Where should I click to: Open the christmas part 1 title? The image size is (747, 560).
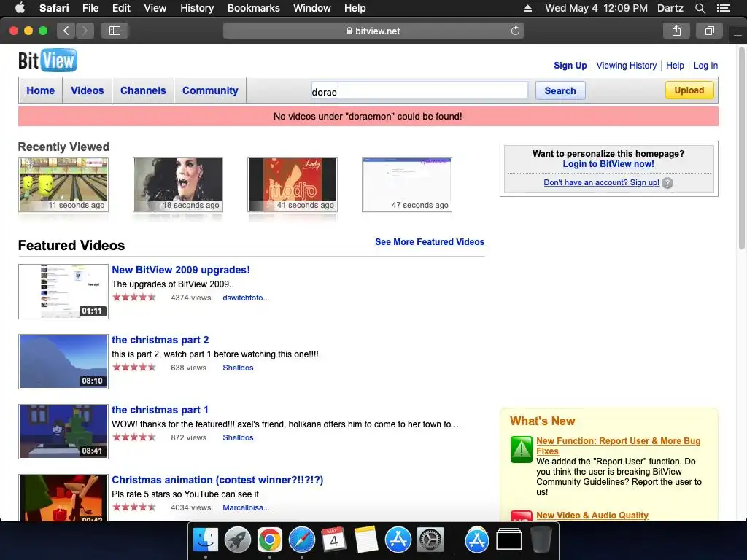pos(160,410)
